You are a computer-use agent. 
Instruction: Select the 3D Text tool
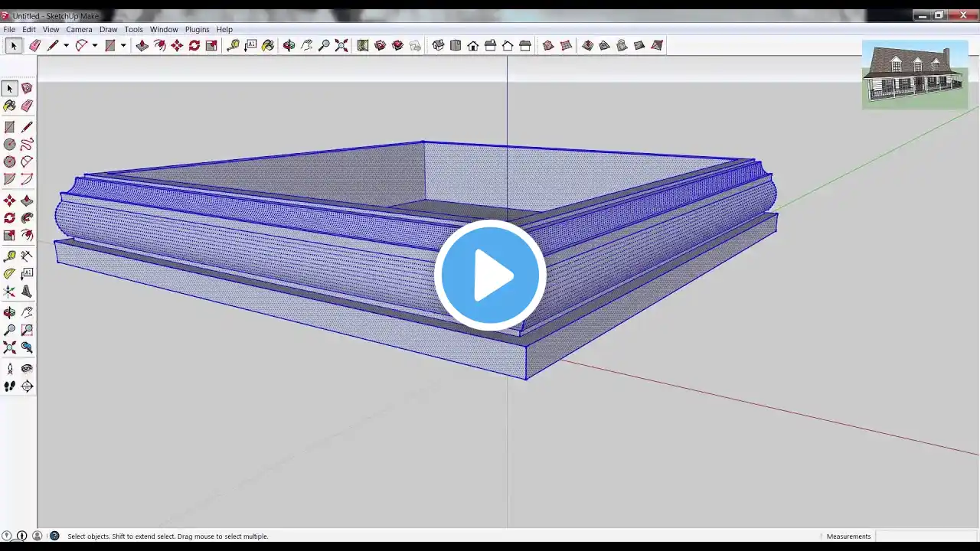tap(27, 292)
